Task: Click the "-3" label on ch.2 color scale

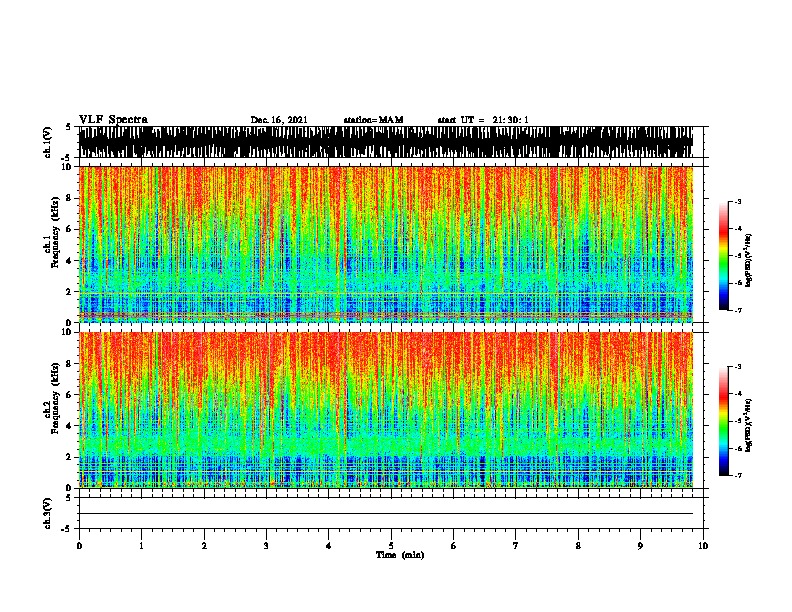Action: (738, 367)
